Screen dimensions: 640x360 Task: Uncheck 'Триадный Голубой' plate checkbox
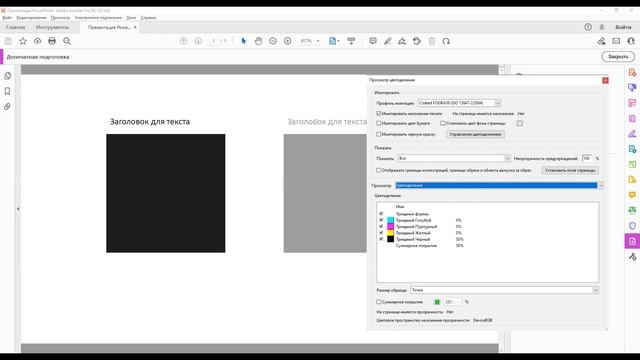click(381, 220)
